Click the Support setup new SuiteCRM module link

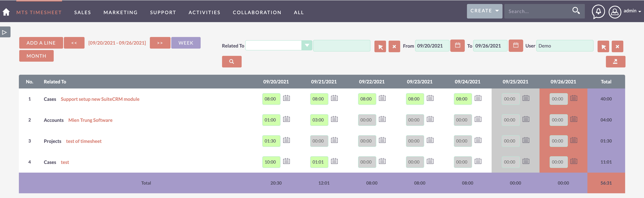tap(100, 99)
